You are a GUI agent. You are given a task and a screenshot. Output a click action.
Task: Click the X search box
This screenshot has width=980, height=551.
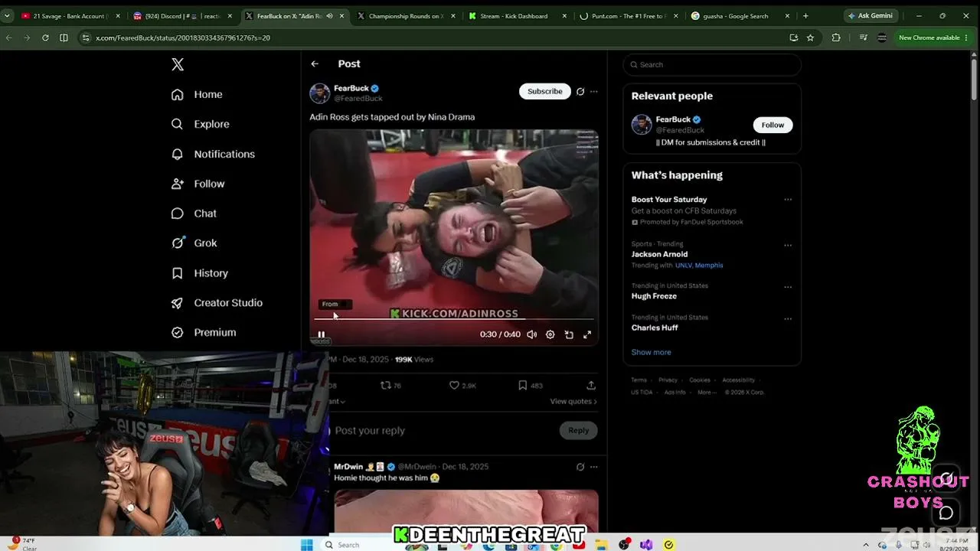pos(712,65)
